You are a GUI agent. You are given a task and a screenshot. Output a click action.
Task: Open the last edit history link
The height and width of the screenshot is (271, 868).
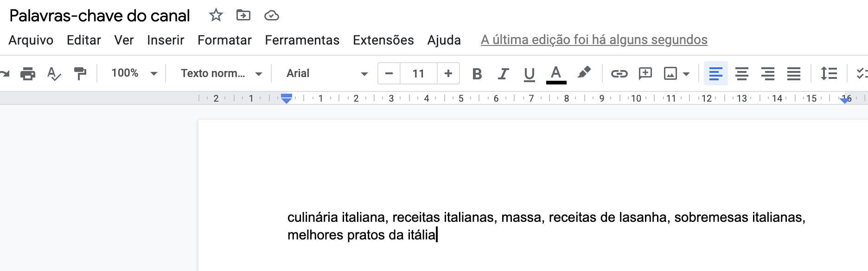(594, 40)
